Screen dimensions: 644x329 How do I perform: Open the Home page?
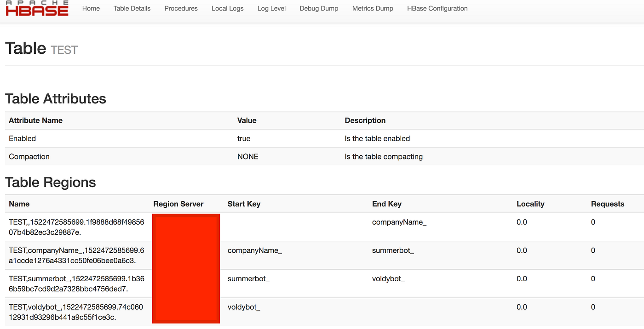click(x=91, y=8)
